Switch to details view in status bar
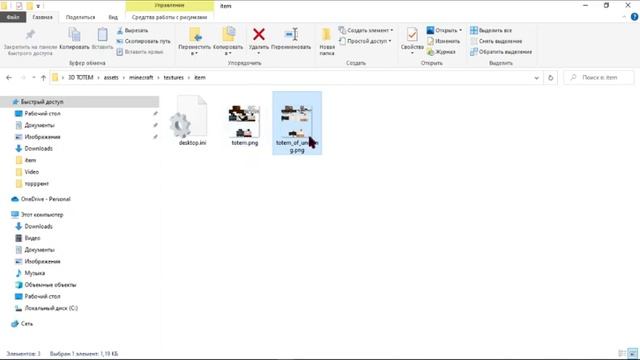 pos(622,353)
